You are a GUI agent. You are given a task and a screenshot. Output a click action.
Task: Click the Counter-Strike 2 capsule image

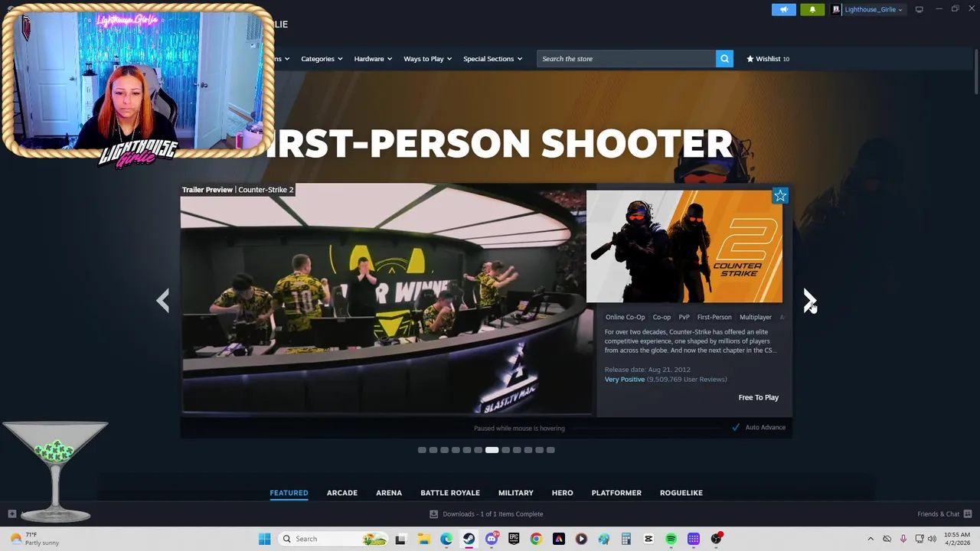[x=684, y=246]
